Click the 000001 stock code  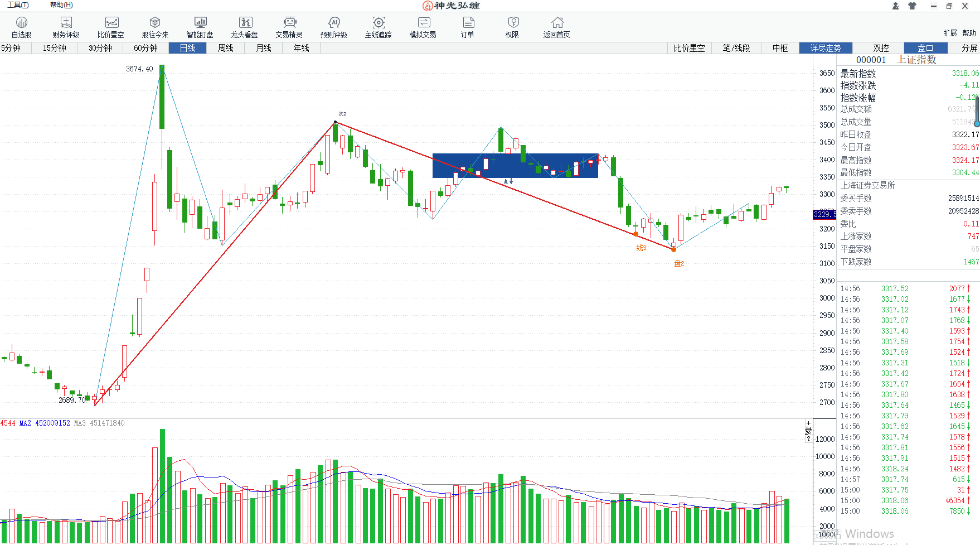pyautogui.click(x=871, y=60)
